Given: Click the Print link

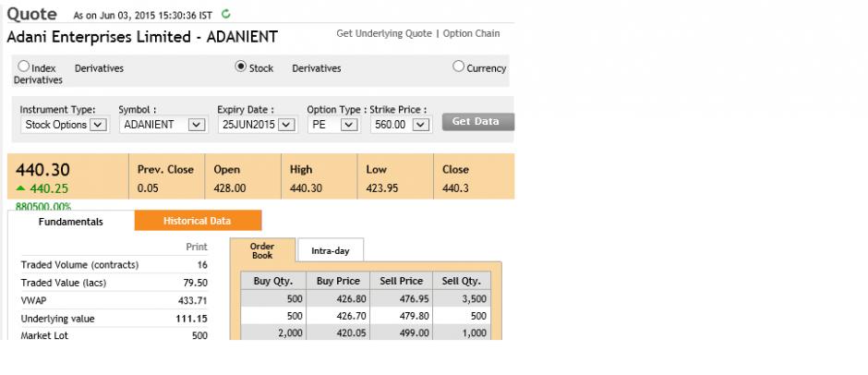Looking at the screenshot, I should 197,247.
